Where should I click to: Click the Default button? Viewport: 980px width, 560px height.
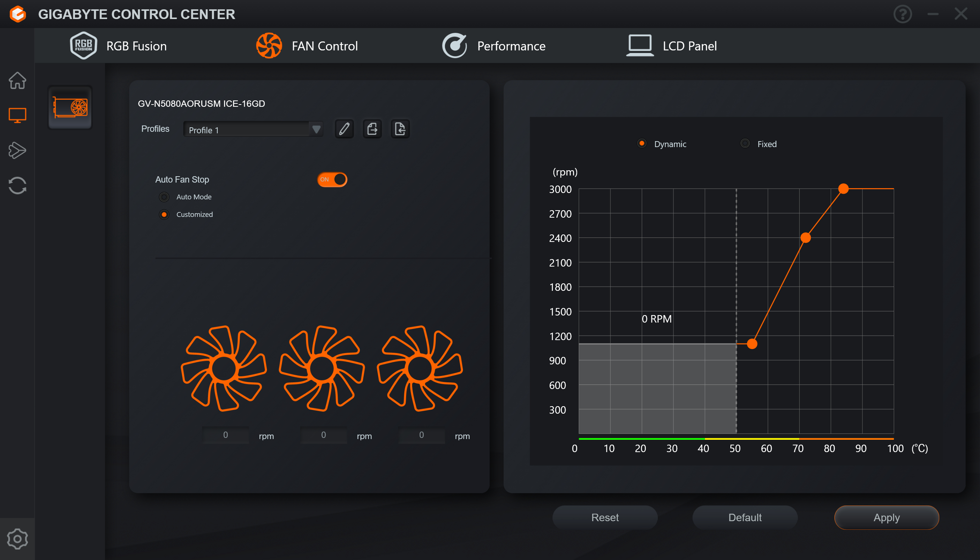click(x=745, y=517)
